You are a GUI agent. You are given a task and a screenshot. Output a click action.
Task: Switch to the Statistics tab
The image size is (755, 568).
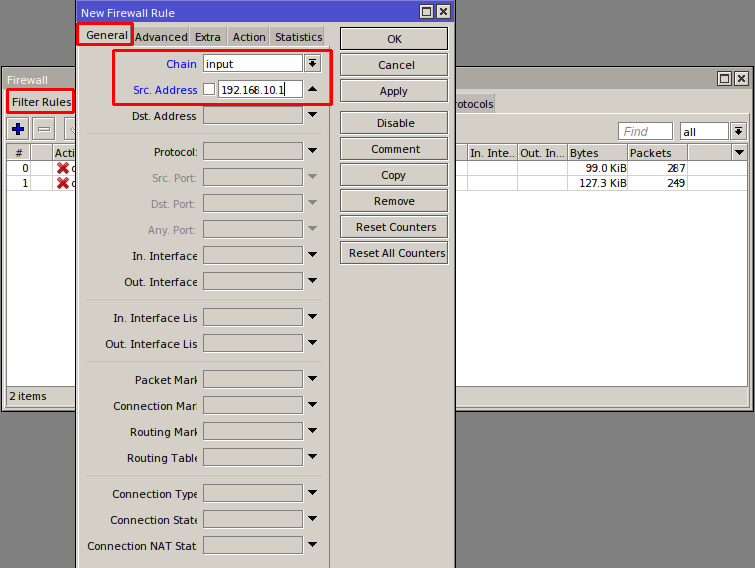(x=298, y=37)
